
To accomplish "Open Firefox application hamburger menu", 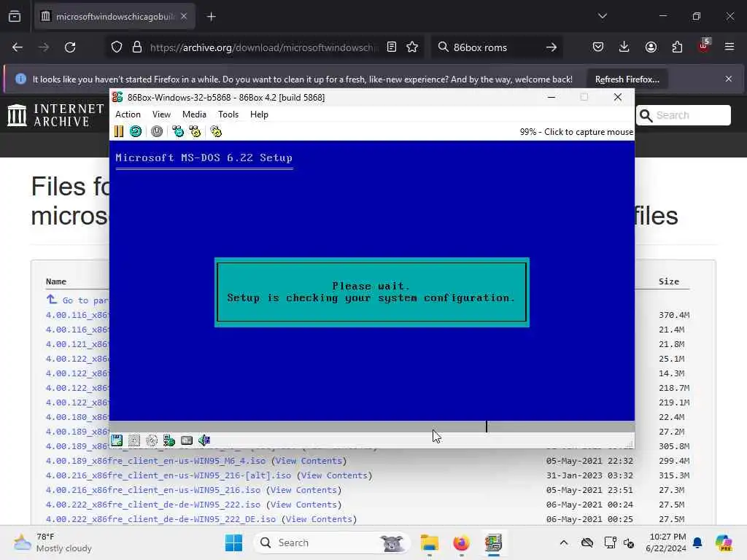I will 729,47.
